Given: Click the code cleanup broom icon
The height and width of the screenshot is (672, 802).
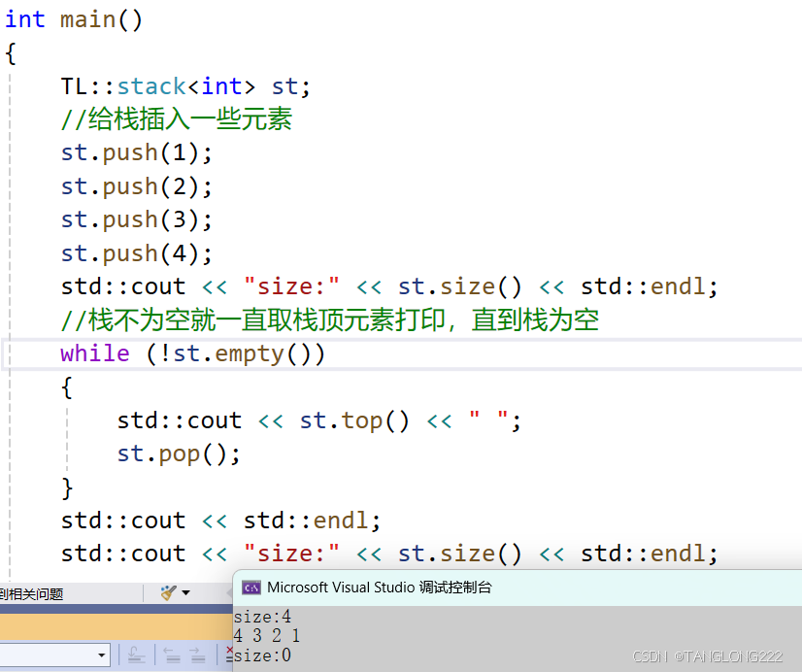Looking at the screenshot, I should [168, 592].
